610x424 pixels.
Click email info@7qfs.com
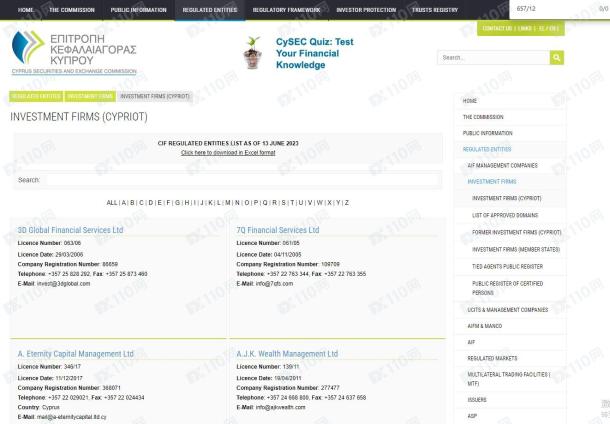tap(274, 284)
